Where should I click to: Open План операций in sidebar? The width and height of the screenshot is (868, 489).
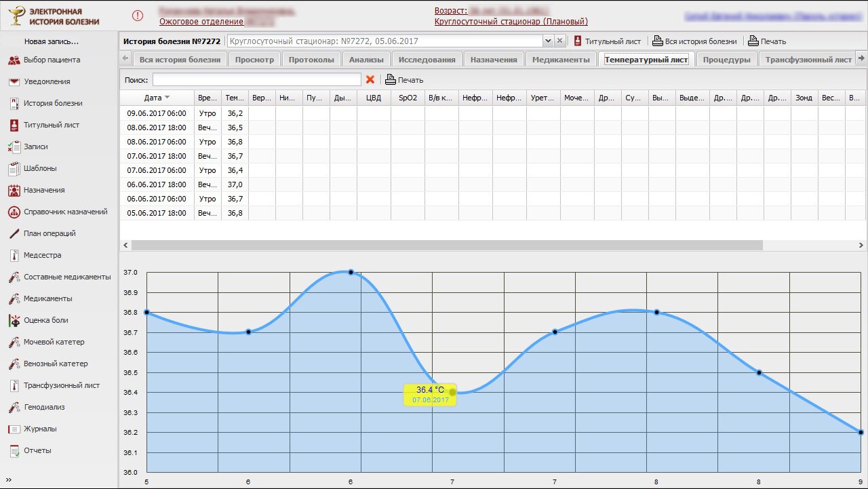(x=14, y=234)
